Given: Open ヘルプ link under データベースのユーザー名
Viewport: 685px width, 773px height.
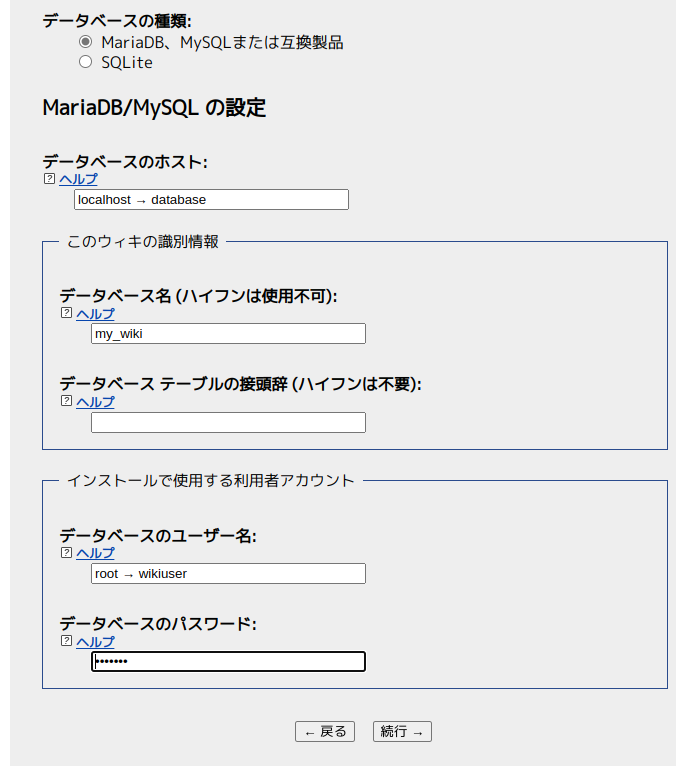Looking at the screenshot, I should (95, 553).
